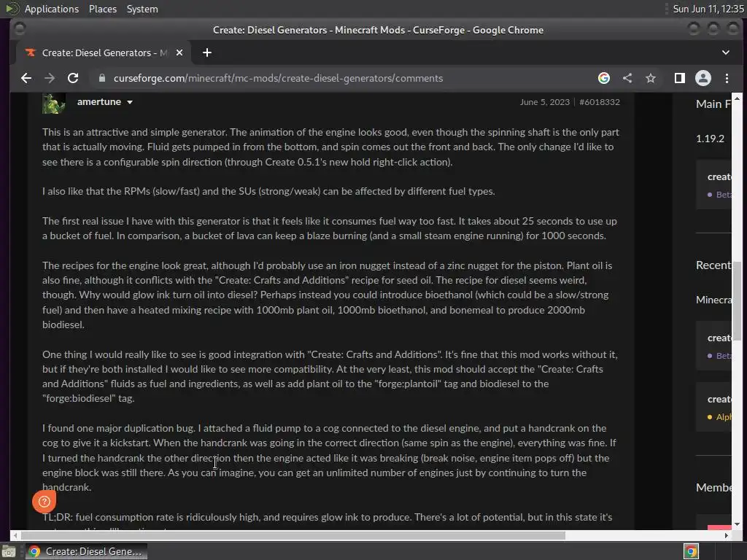Click the Recent heading in sidebar
The height and width of the screenshot is (560, 747).
tap(713, 265)
